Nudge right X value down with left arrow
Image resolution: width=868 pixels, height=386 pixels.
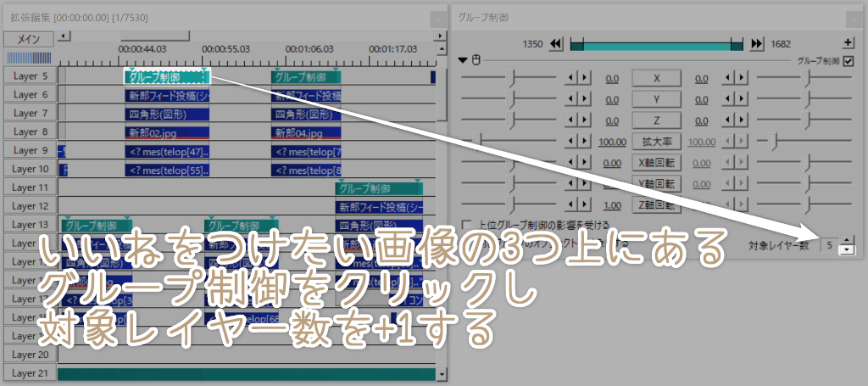pos(730,79)
